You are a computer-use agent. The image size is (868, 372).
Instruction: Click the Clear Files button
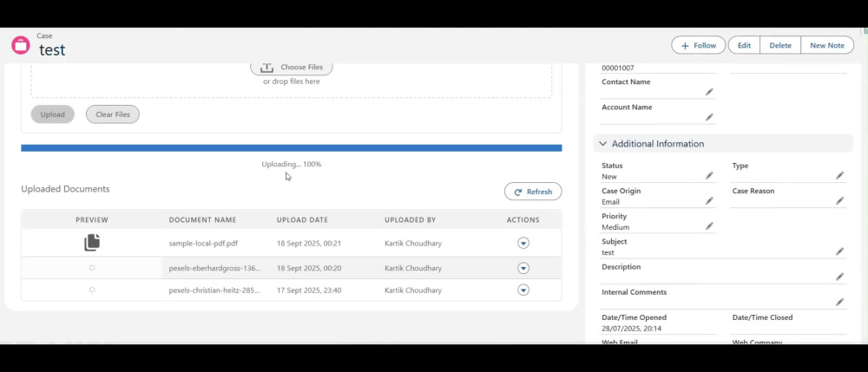tap(112, 114)
